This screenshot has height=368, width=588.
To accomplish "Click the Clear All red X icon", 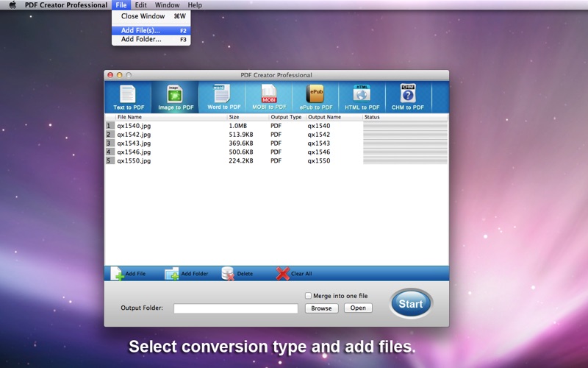I will pyautogui.click(x=283, y=274).
